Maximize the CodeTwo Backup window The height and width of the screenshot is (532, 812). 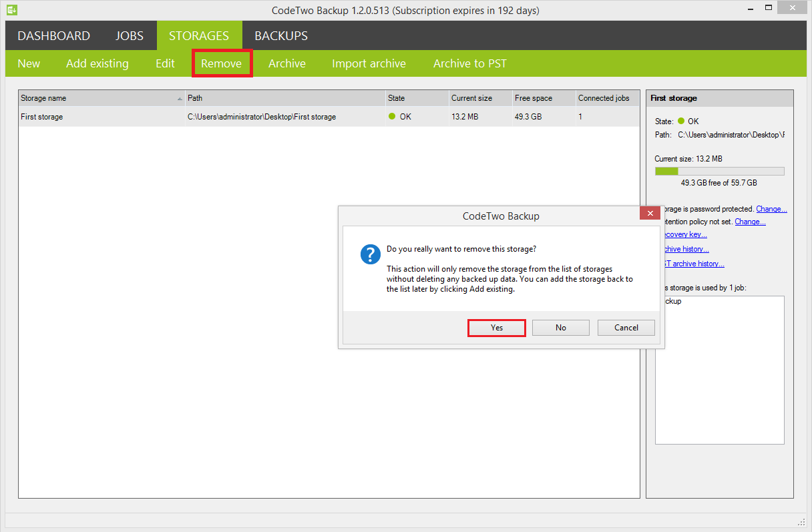(x=770, y=9)
